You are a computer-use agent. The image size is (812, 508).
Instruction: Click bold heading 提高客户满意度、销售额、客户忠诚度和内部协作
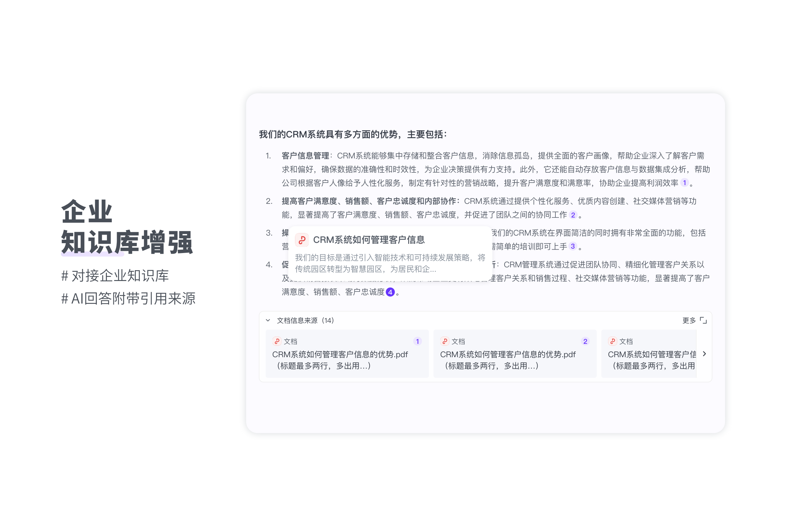(x=369, y=201)
